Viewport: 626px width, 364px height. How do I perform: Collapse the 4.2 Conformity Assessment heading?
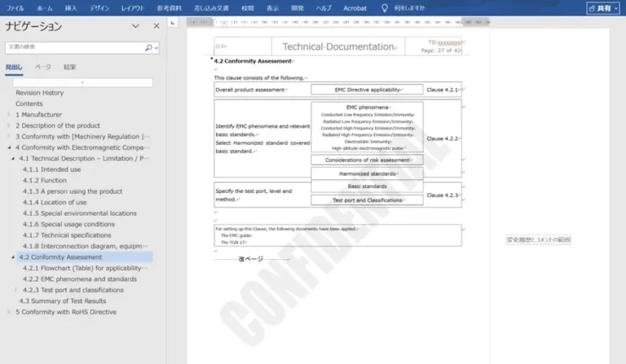pos(13,257)
